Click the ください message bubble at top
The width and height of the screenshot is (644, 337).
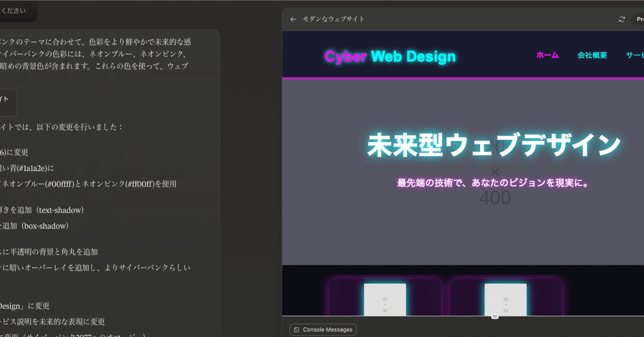point(18,11)
